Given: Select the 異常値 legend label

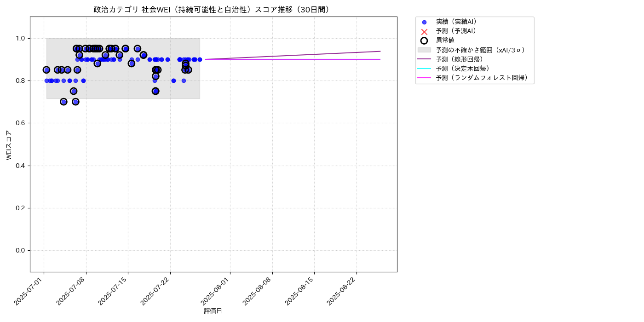Looking at the screenshot, I should 445,40.
